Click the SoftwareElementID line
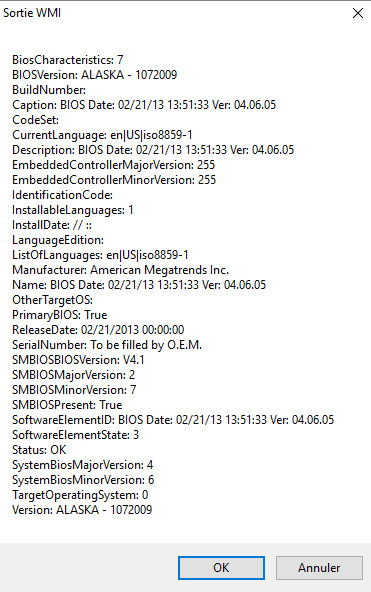This screenshot has height=592, width=371. click(x=173, y=420)
